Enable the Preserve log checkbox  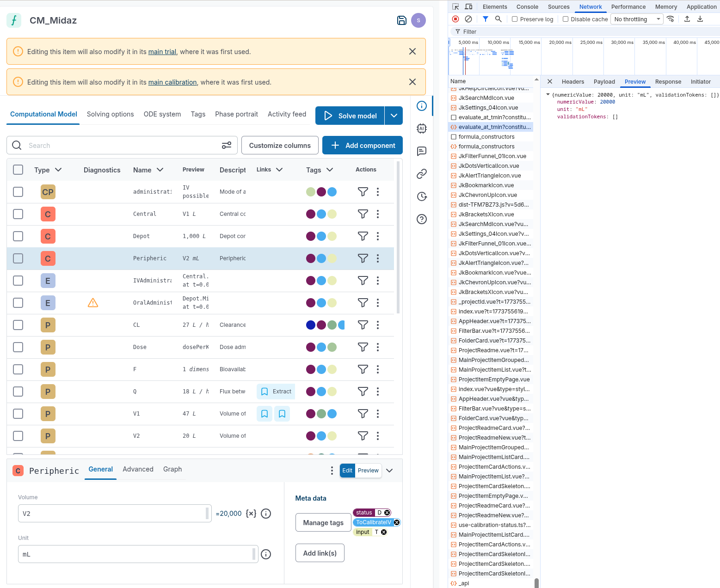pos(515,19)
